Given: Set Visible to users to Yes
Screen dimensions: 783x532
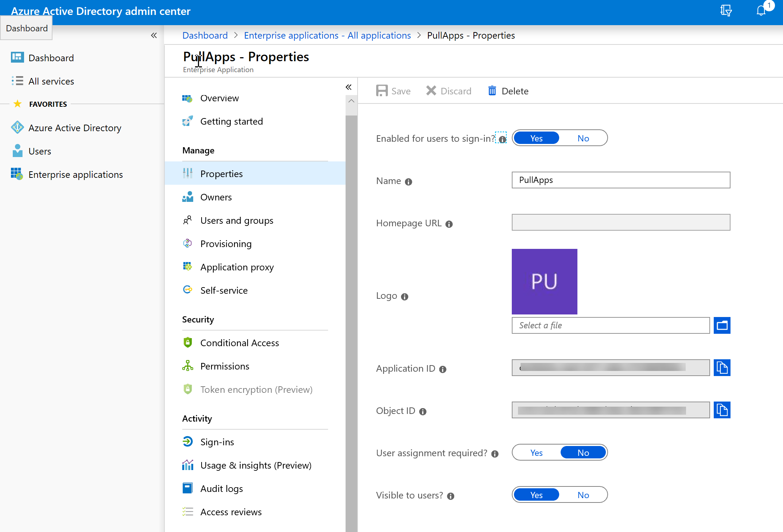Looking at the screenshot, I should click(x=536, y=495).
